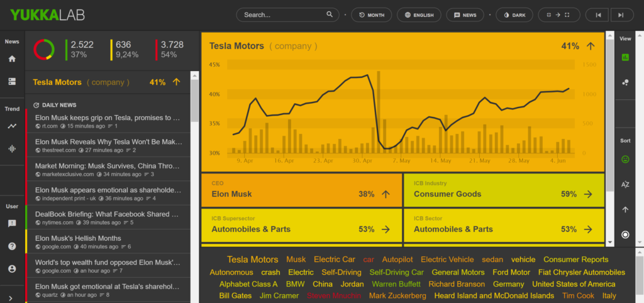Sort alphabetically with AZ icon
Screen dimensions: 644x303
point(625,184)
